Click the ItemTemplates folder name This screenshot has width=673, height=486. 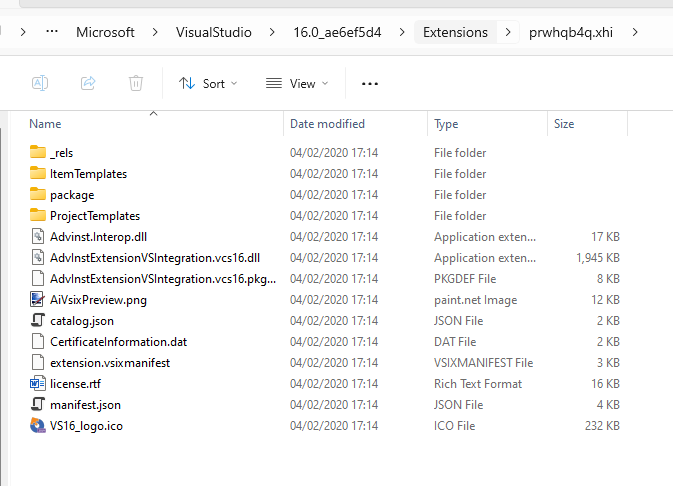pos(88,174)
